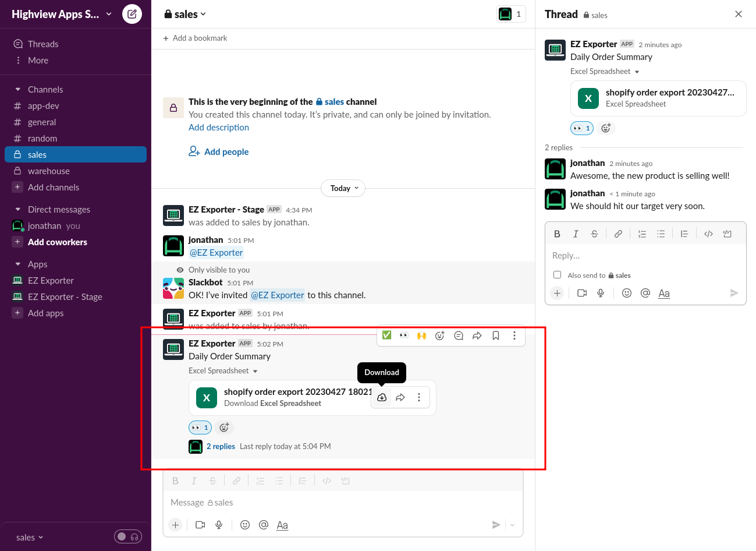Collapse Excel Spreadsheet attachment in thread
Image resolution: width=756 pixels, height=551 pixels.
637,72
